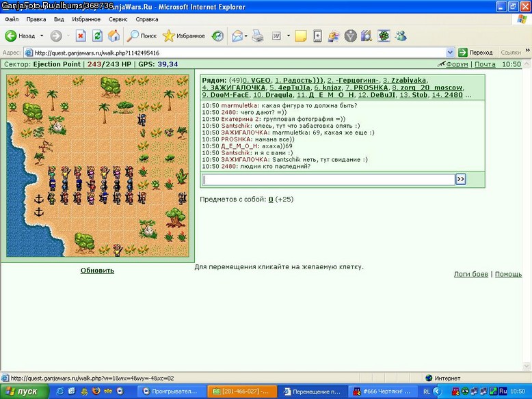Click the chat message input field

328,180
